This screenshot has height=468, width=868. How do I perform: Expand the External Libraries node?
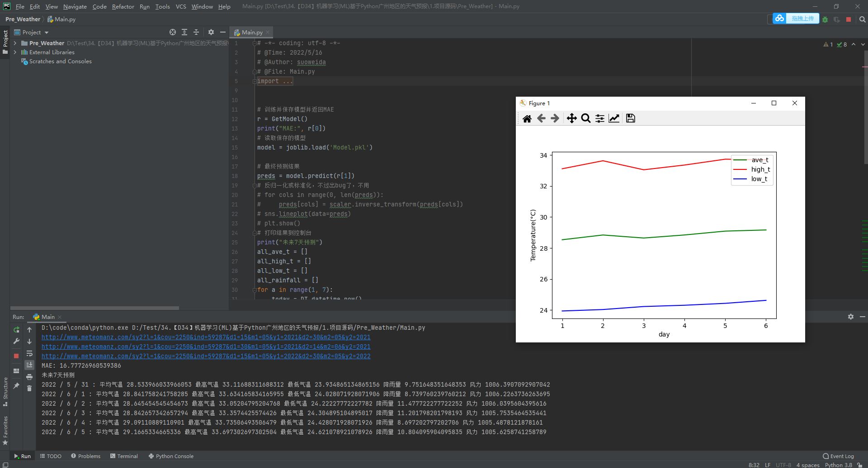tap(15, 52)
